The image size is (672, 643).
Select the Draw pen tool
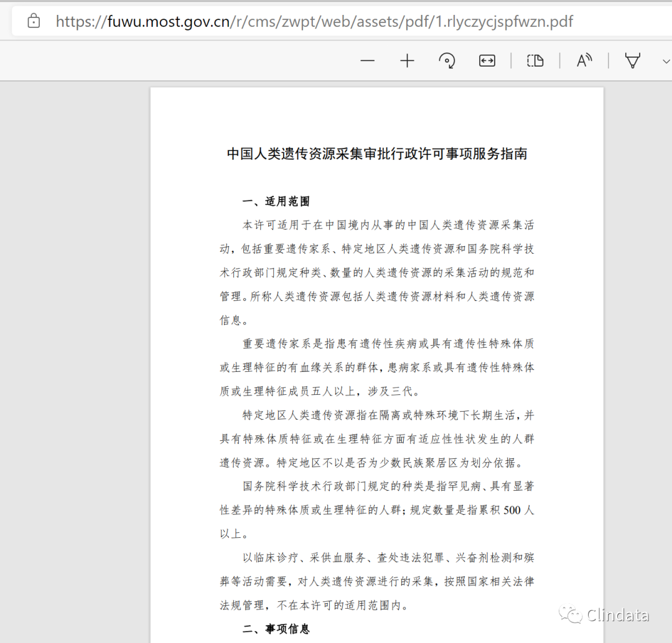tap(633, 61)
